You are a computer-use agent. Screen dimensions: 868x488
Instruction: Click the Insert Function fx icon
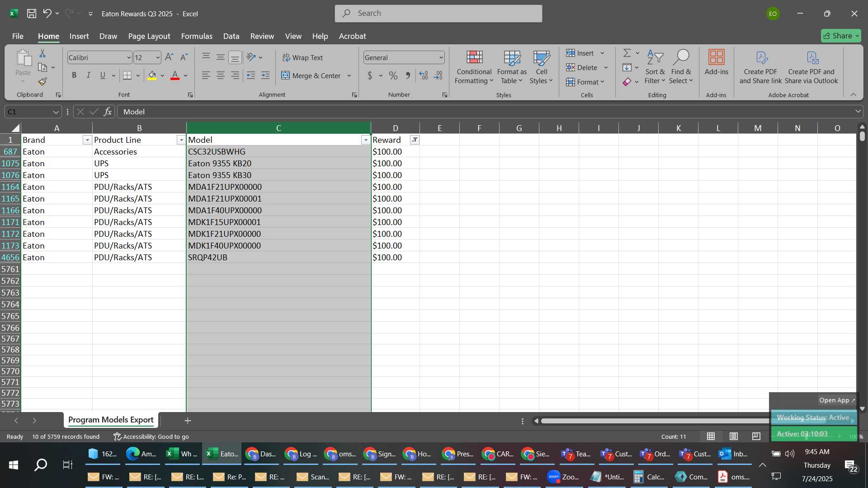pyautogui.click(x=108, y=112)
